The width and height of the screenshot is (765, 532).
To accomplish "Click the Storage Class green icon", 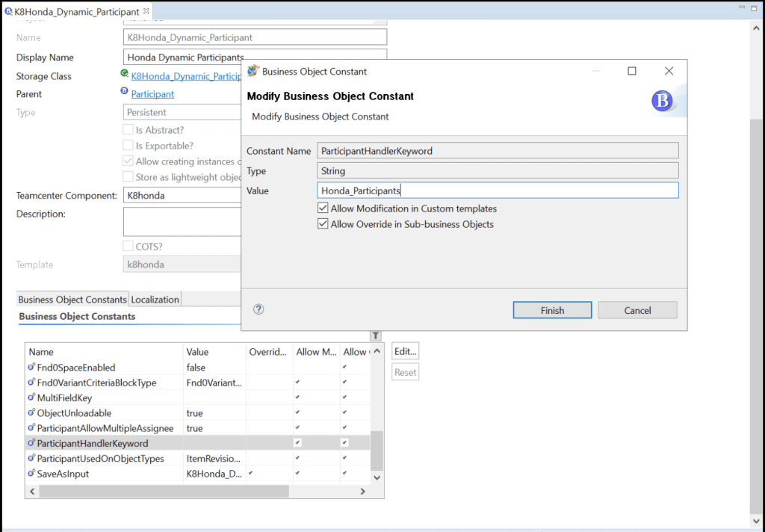I will pos(124,74).
